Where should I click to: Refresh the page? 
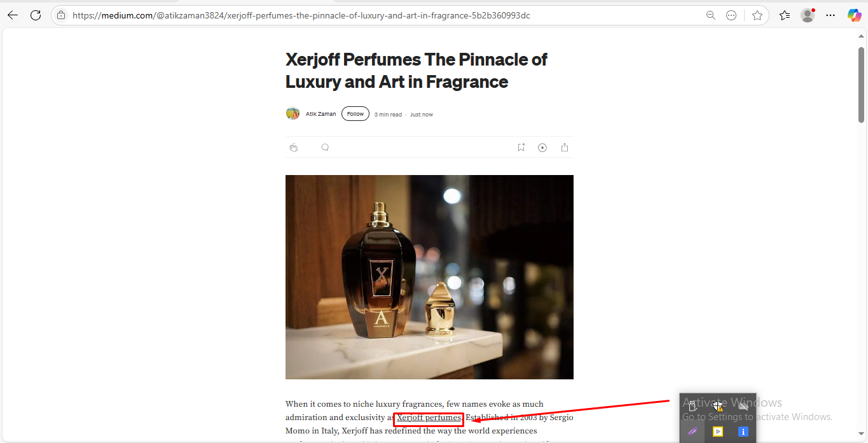click(36, 15)
